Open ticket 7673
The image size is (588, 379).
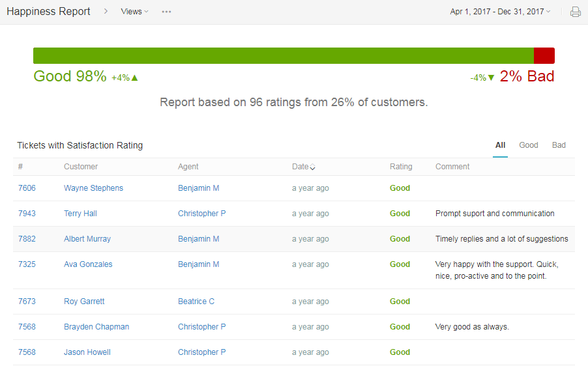point(27,302)
